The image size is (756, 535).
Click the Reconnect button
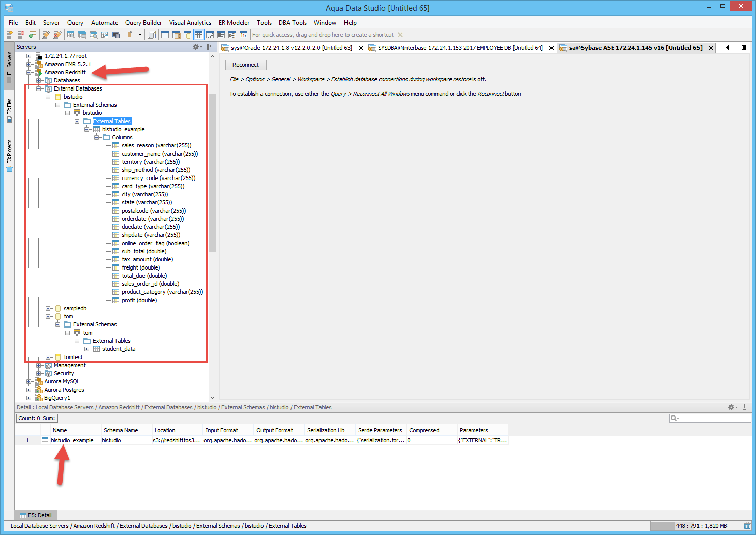point(246,65)
